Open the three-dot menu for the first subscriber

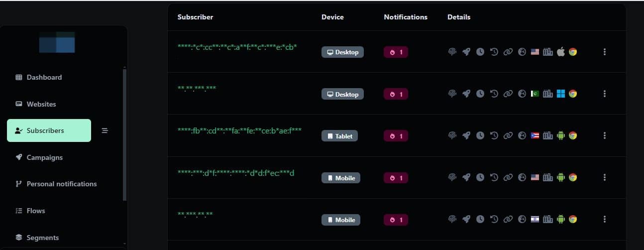tap(604, 52)
